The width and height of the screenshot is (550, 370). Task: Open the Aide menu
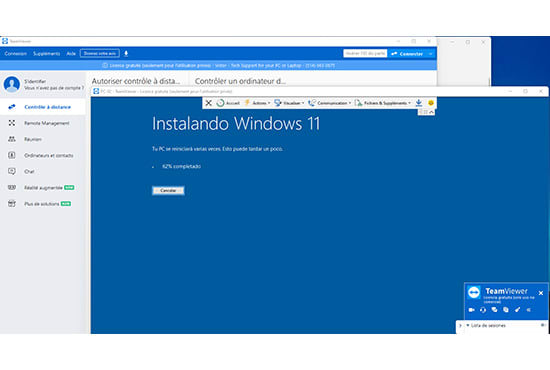point(71,54)
